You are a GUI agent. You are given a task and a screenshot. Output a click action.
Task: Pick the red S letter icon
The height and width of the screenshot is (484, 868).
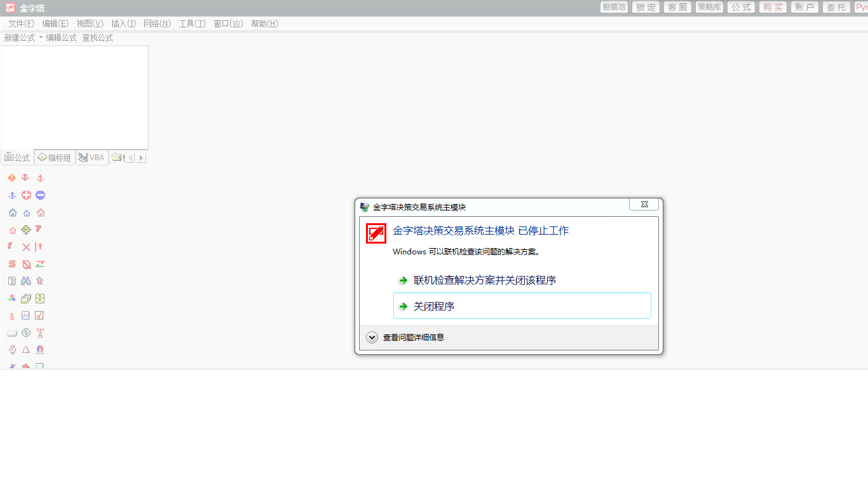(x=11, y=264)
